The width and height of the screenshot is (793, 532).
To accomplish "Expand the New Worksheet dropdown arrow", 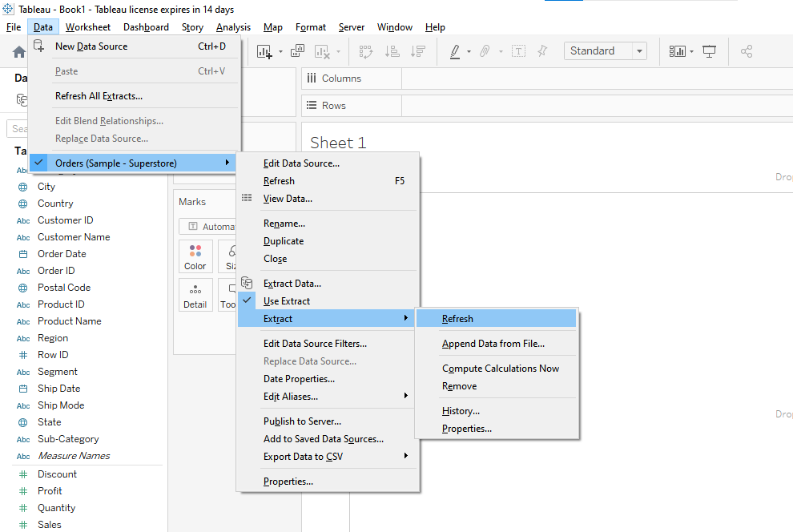I will [x=280, y=51].
